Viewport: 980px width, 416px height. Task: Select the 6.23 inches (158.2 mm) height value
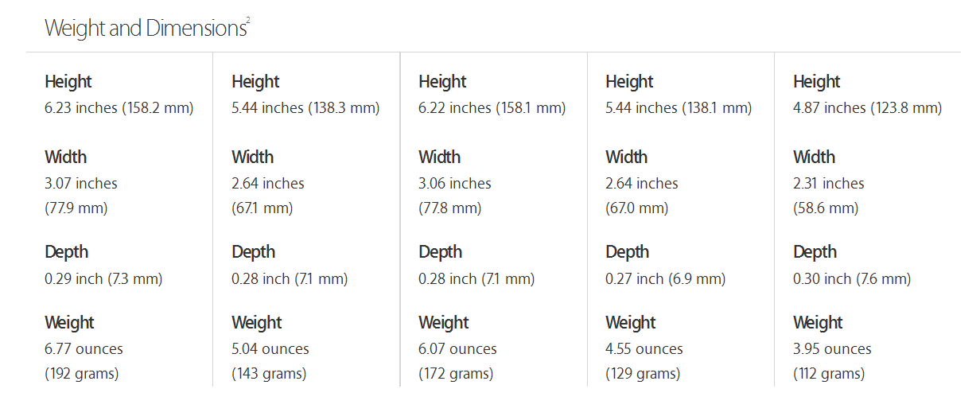[x=119, y=107]
